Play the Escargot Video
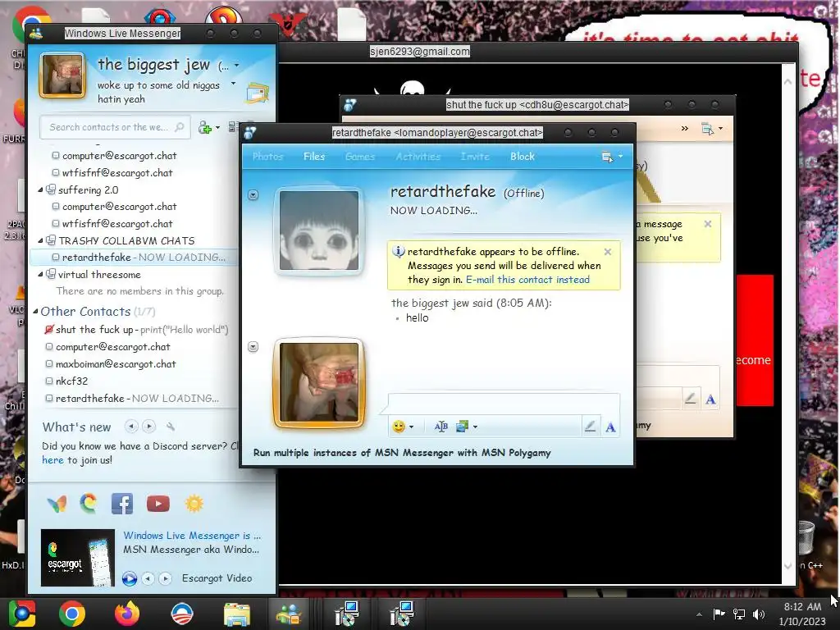This screenshot has width=840, height=630. 129,578
